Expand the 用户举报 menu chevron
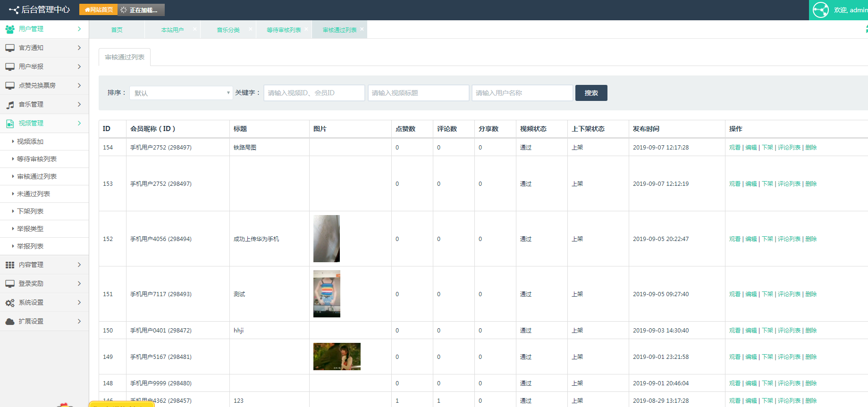This screenshot has height=407, width=868. click(x=79, y=66)
